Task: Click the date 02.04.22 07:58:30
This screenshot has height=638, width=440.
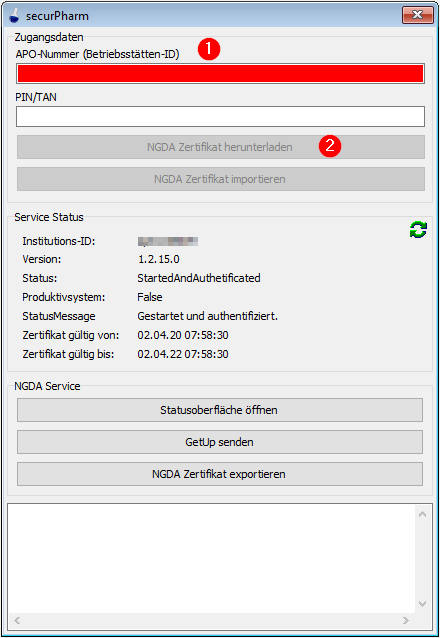Action: click(183, 354)
